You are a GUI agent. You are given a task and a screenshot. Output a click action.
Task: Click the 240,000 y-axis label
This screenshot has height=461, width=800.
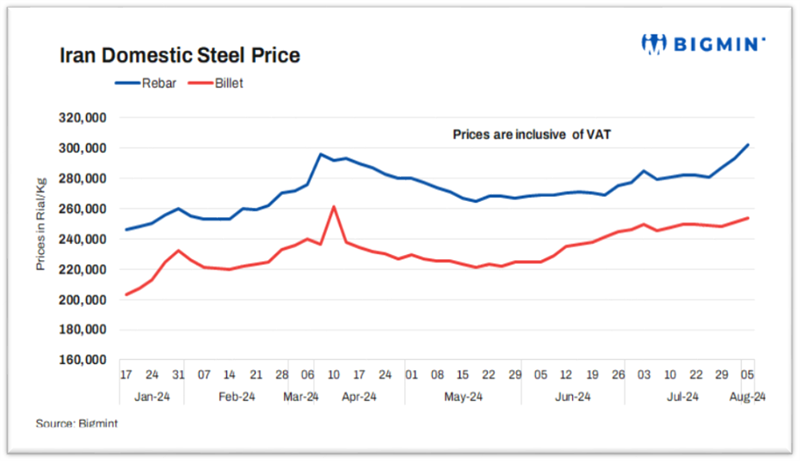pyautogui.click(x=83, y=239)
